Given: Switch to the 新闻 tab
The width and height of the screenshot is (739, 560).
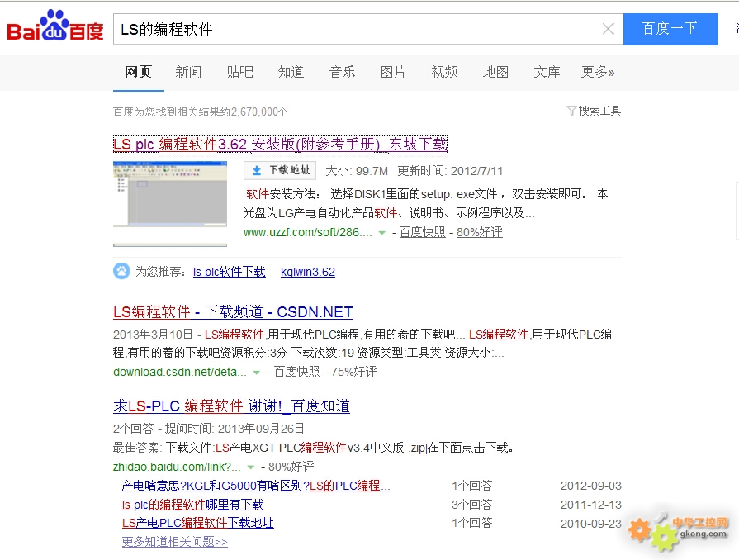Looking at the screenshot, I should 188,72.
